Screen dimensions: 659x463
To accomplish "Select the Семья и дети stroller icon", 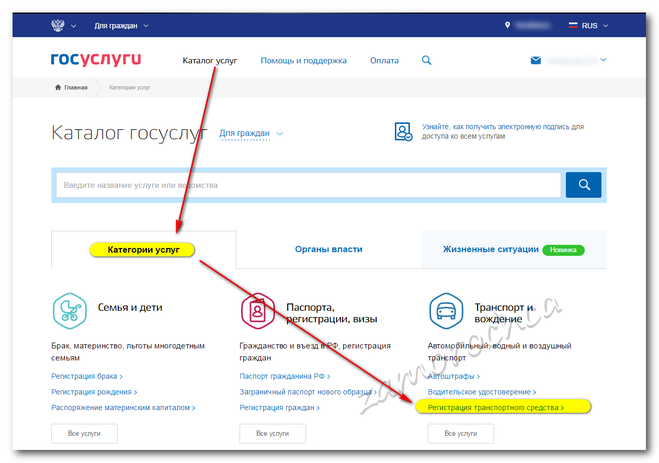I will coord(69,312).
